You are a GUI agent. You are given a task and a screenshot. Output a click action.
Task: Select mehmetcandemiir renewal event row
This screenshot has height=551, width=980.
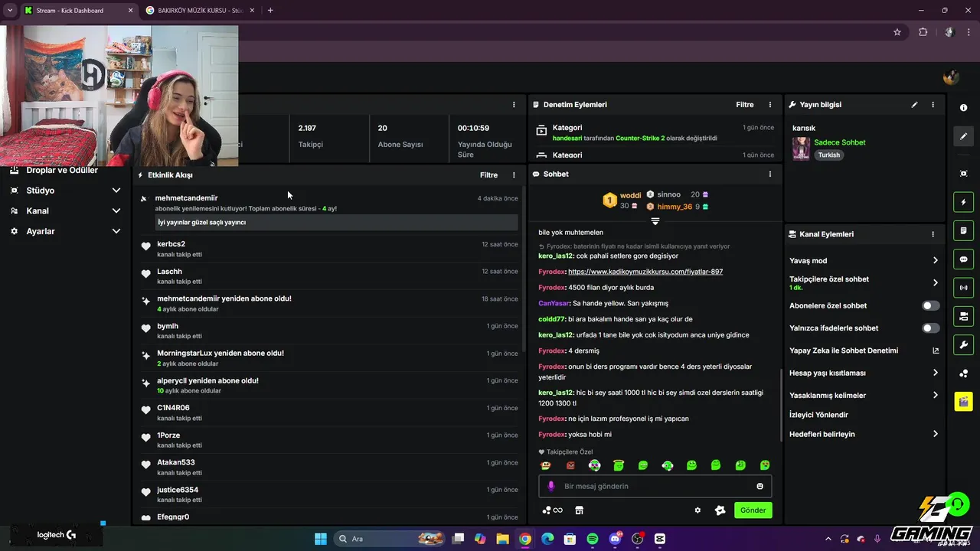tap(329, 210)
